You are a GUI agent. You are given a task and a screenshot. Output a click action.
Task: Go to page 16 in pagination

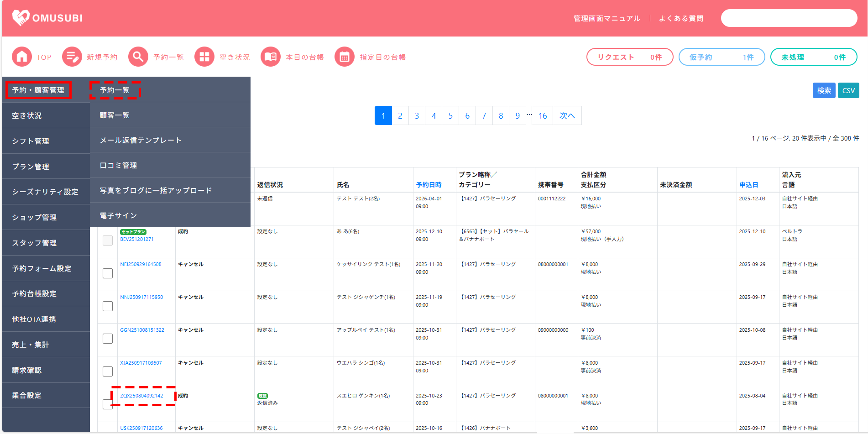(542, 116)
